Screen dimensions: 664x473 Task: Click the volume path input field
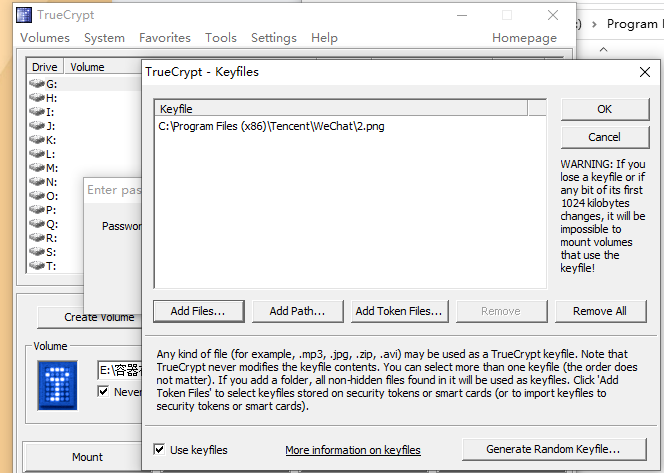(119, 371)
